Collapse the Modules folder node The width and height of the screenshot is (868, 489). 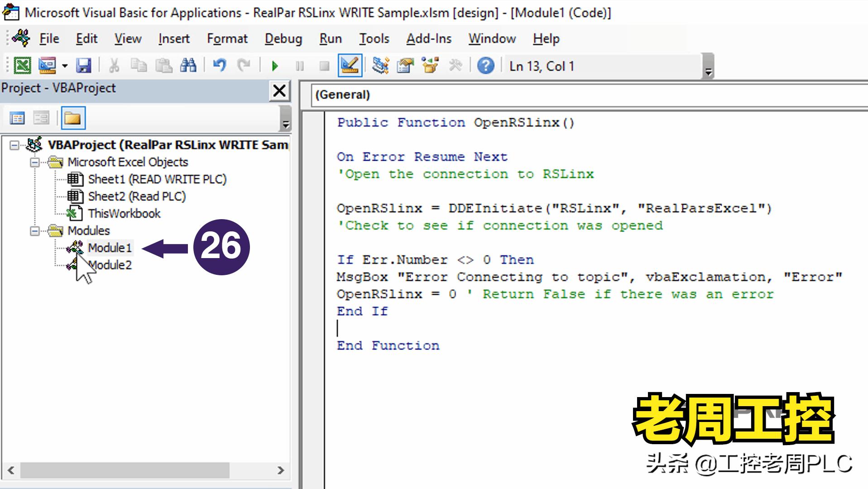(34, 231)
